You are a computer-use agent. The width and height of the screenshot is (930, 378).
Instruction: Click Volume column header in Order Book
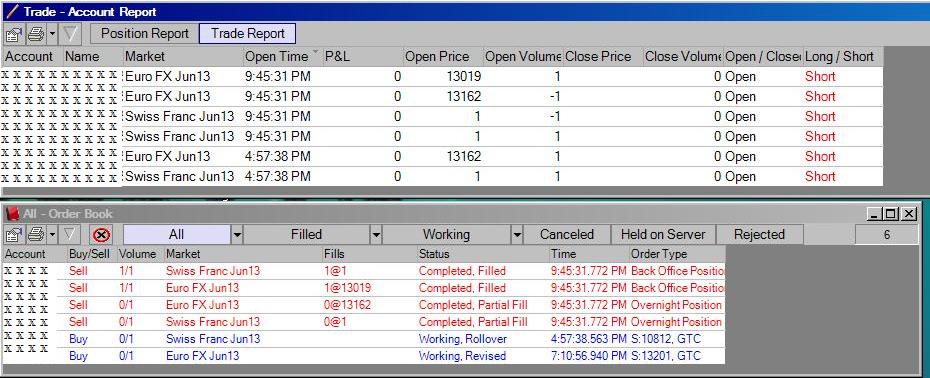(x=140, y=254)
